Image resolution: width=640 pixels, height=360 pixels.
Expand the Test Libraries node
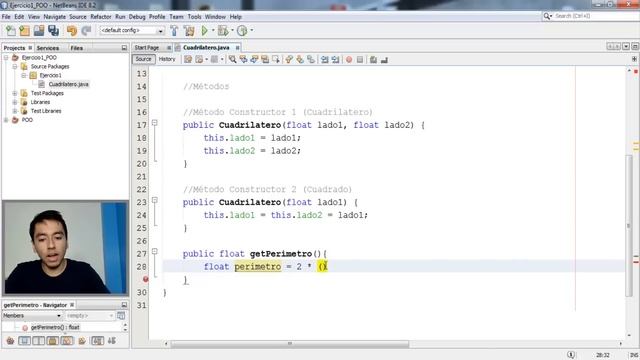tap(15, 111)
